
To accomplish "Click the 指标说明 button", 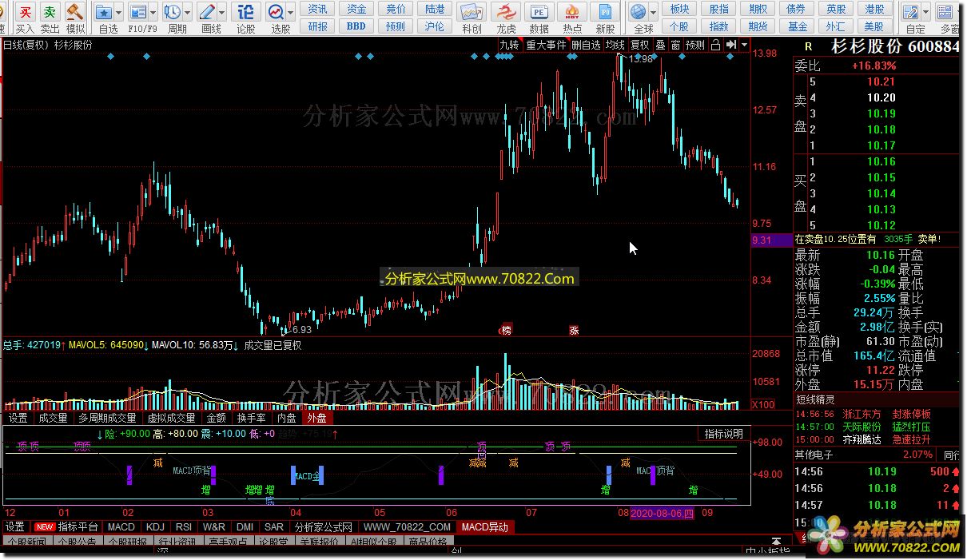I will click(x=723, y=434).
